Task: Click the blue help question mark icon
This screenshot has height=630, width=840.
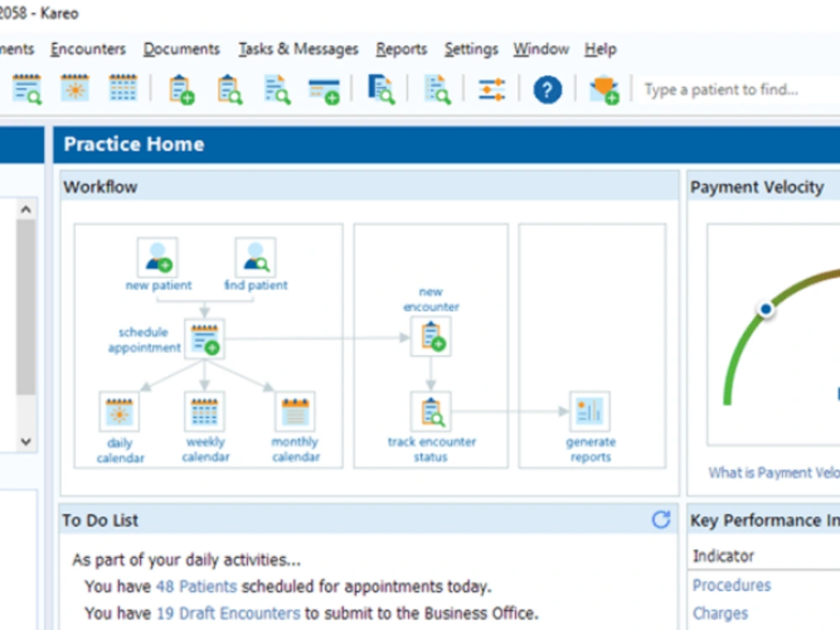Action: click(x=548, y=90)
